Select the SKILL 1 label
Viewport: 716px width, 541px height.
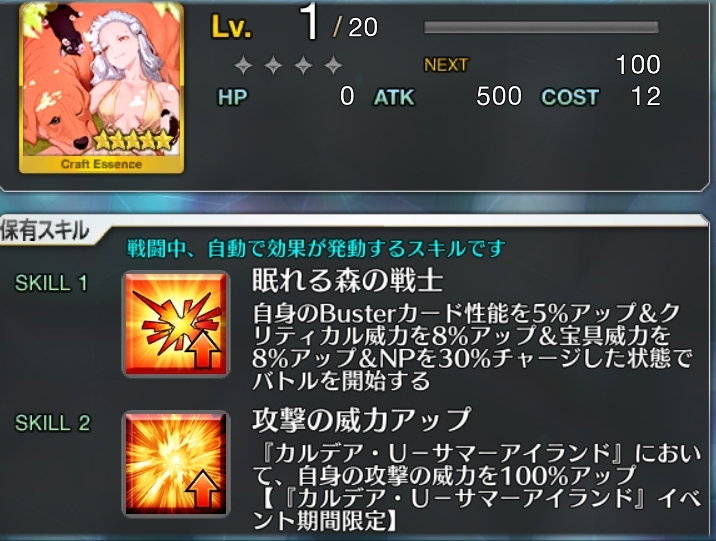tap(51, 283)
